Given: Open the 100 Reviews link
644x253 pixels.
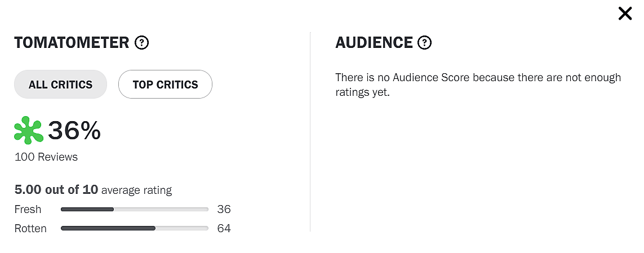Looking at the screenshot, I should coord(46,157).
